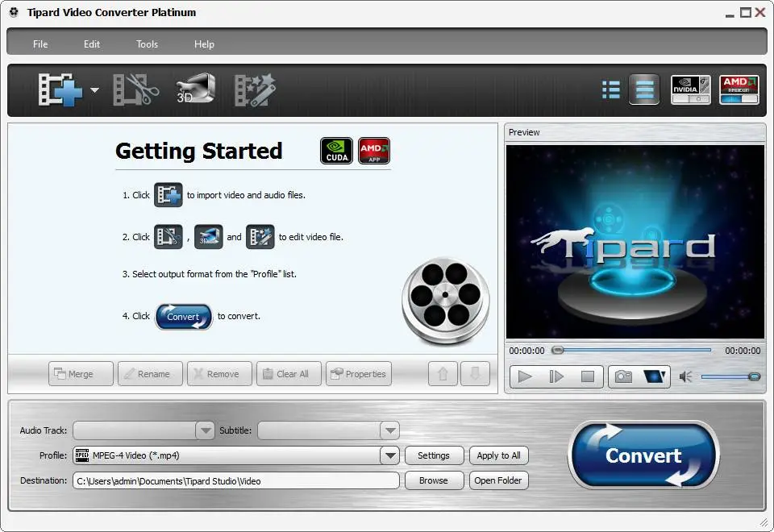This screenshot has height=532, width=774.
Task: Click clip icon in Getting Started step 2
Action: (x=169, y=237)
